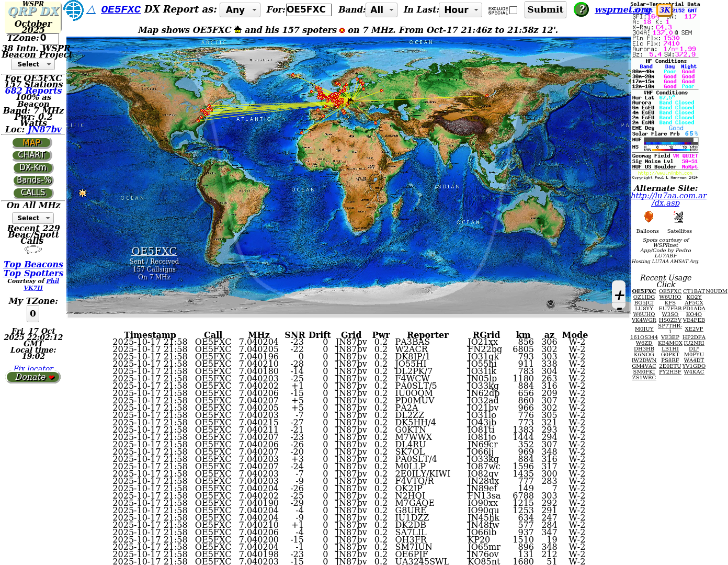Click the blue globe icon
The image size is (728, 565).
pyautogui.click(x=74, y=10)
